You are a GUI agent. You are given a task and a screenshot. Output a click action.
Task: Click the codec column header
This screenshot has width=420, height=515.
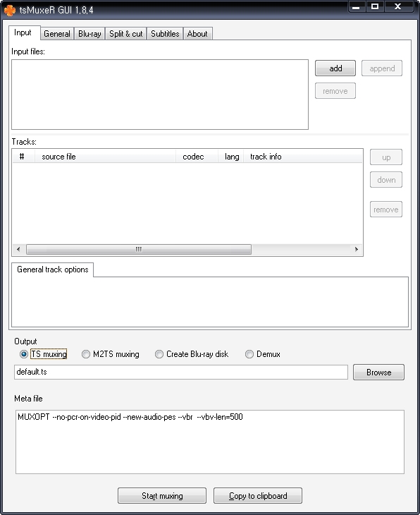(197, 157)
